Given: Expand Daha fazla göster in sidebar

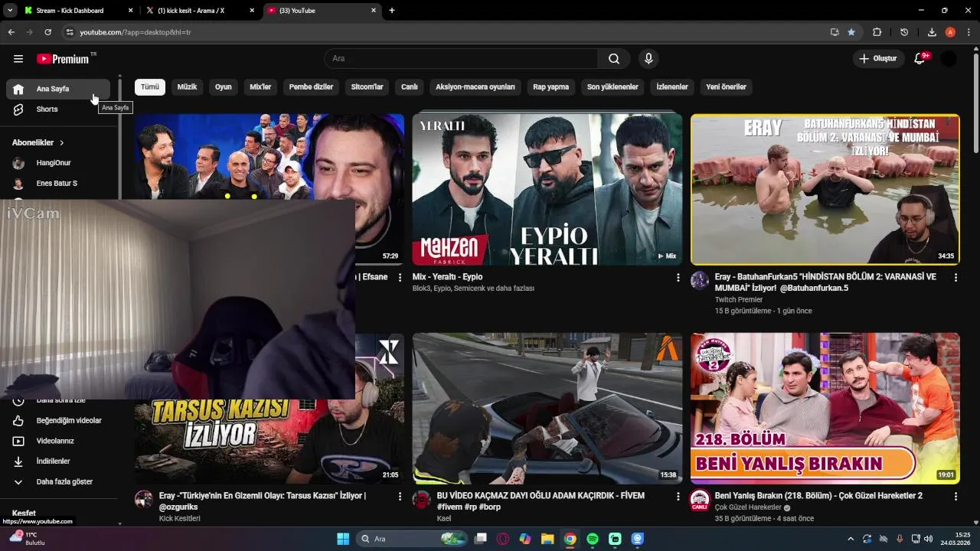Looking at the screenshot, I should (58, 482).
